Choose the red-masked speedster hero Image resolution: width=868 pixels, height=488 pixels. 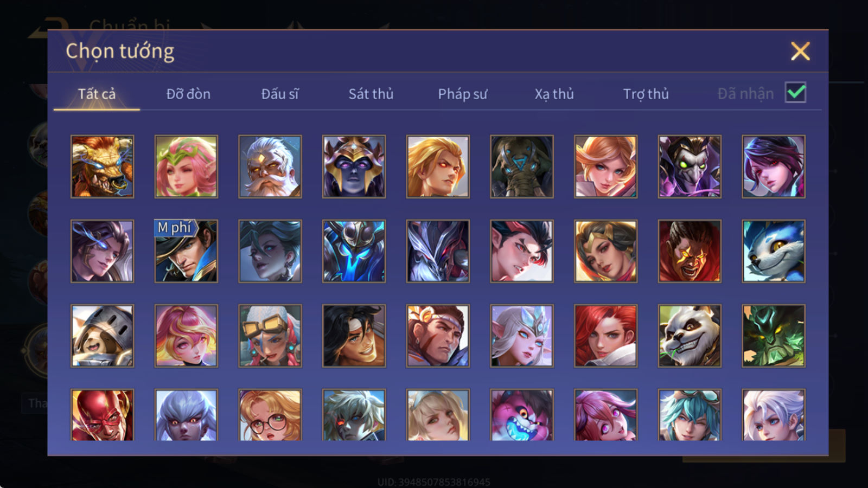pos(102,415)
